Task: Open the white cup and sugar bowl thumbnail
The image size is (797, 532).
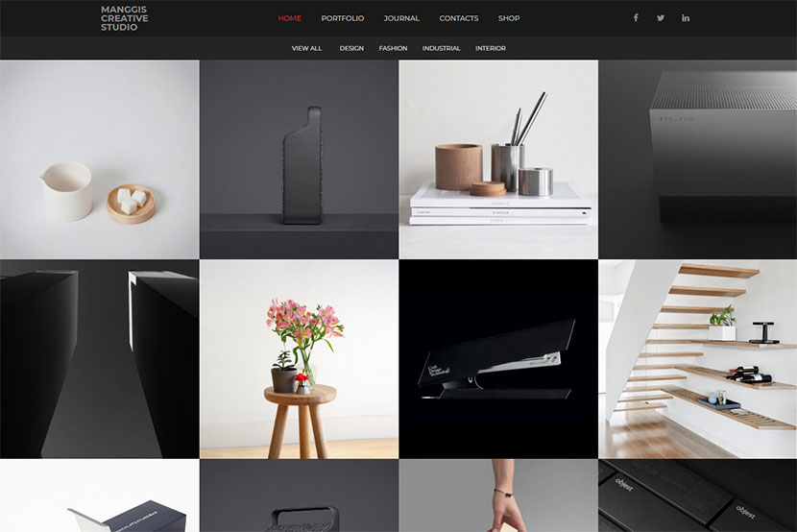Action: click(100, 159)
